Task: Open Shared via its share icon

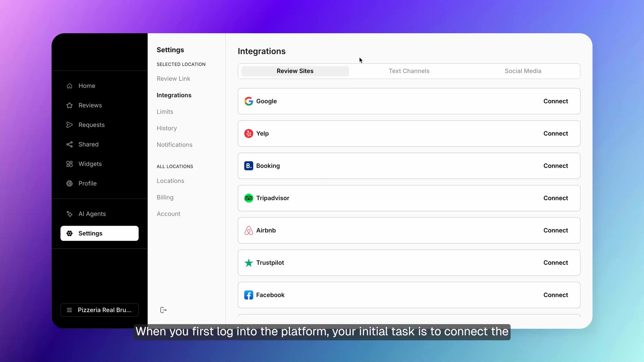Action: (x=69, y=144)
